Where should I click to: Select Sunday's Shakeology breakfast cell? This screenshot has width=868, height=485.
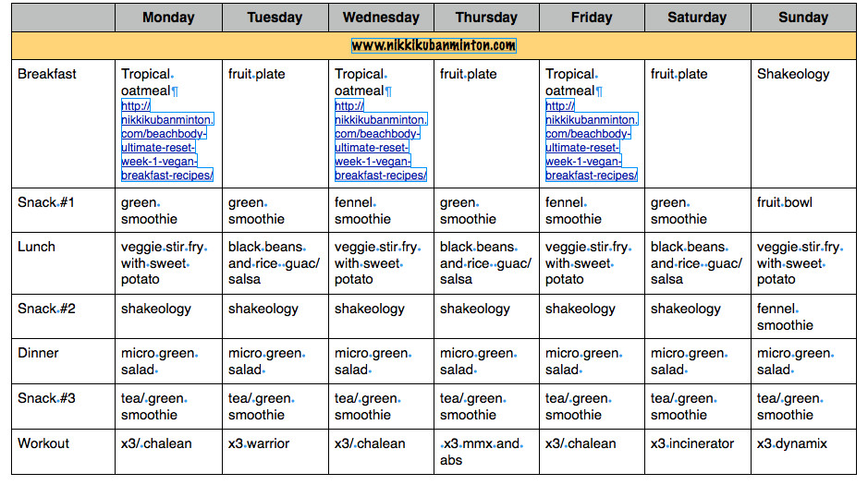coord(793,74)
